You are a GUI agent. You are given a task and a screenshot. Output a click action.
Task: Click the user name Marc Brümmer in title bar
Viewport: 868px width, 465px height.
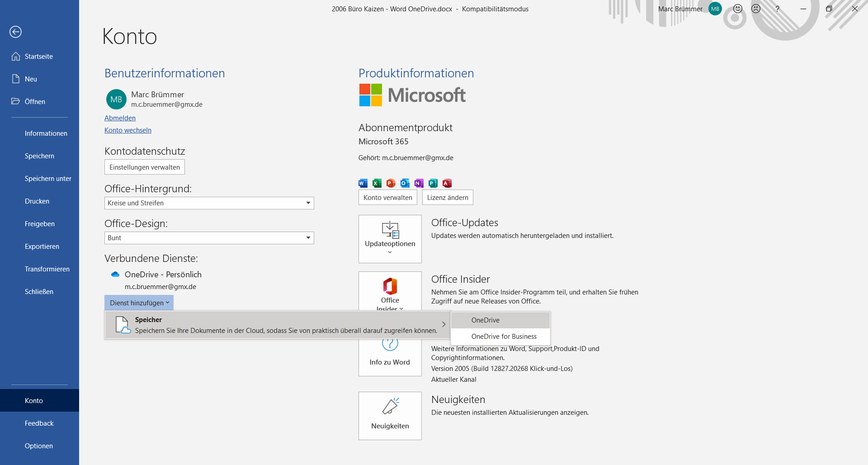680,9
